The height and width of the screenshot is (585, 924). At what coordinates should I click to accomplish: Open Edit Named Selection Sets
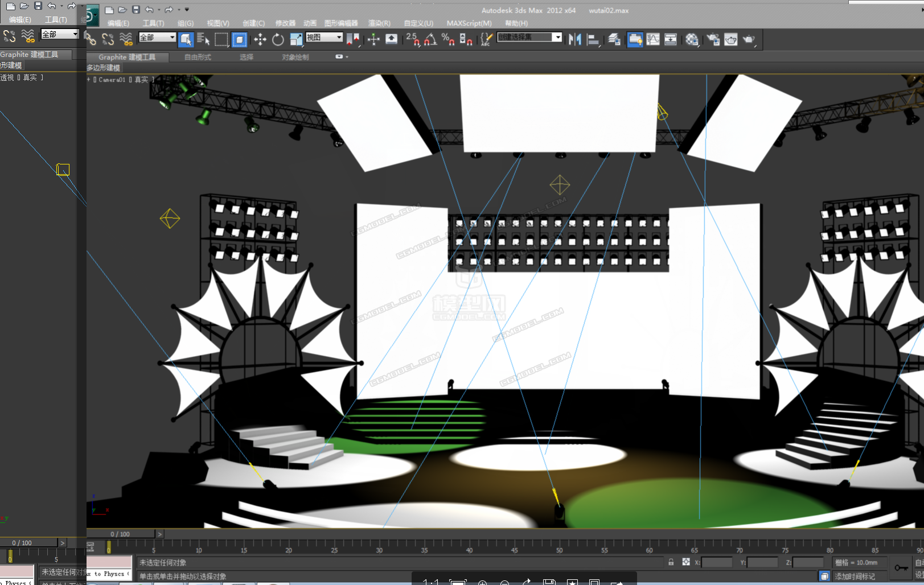[486, 39]
